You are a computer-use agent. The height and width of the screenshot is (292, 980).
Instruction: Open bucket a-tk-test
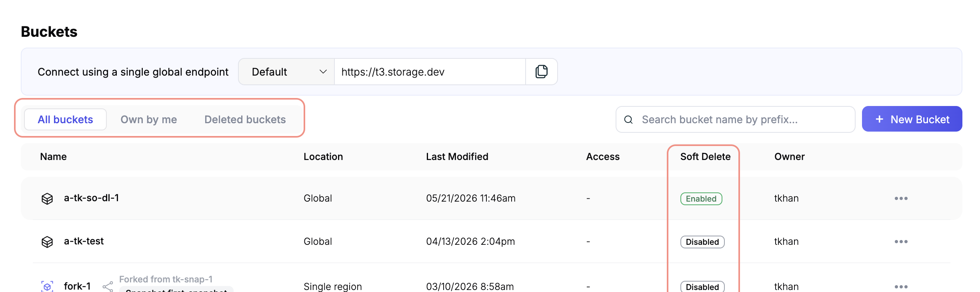coord(84,241)
